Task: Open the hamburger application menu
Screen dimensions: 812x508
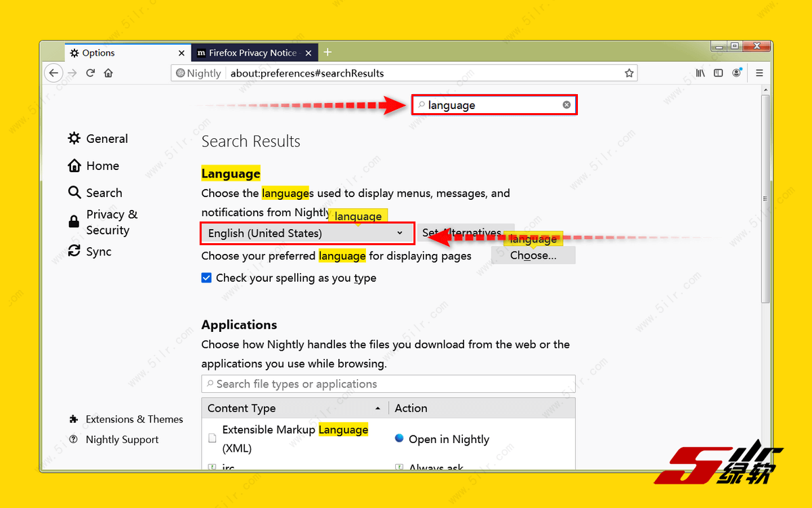Action: pos(759,73)
